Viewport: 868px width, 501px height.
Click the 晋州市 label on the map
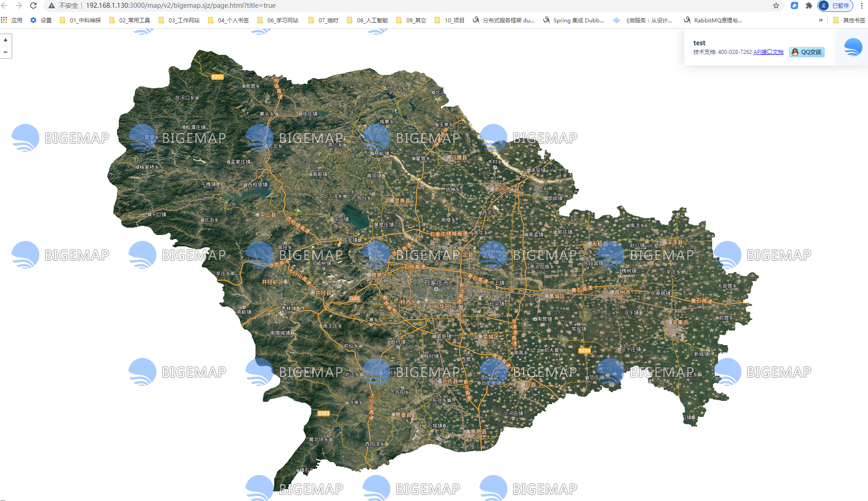[x=623, y=293]
